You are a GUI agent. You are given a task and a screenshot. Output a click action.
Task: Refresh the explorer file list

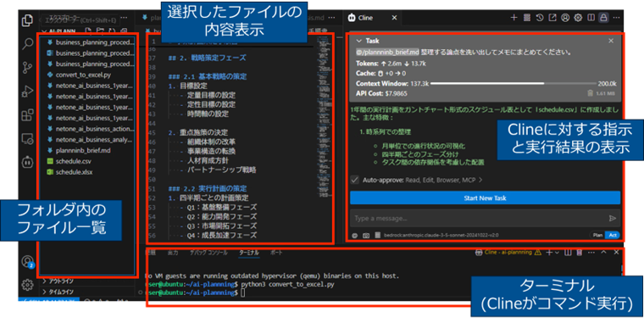click(112, 31)
